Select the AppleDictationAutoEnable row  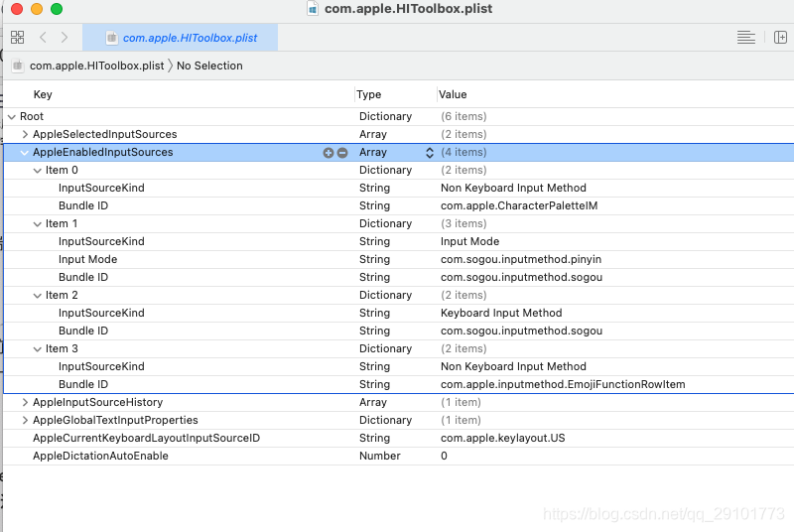click(399, 457)
